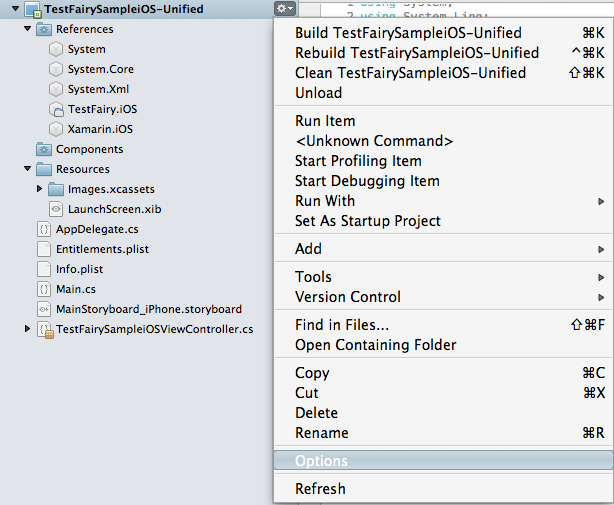This screenshot has width=614, height=505.
Task: Click the AppDelegate.cs file icon
Action: click(44, 229)
